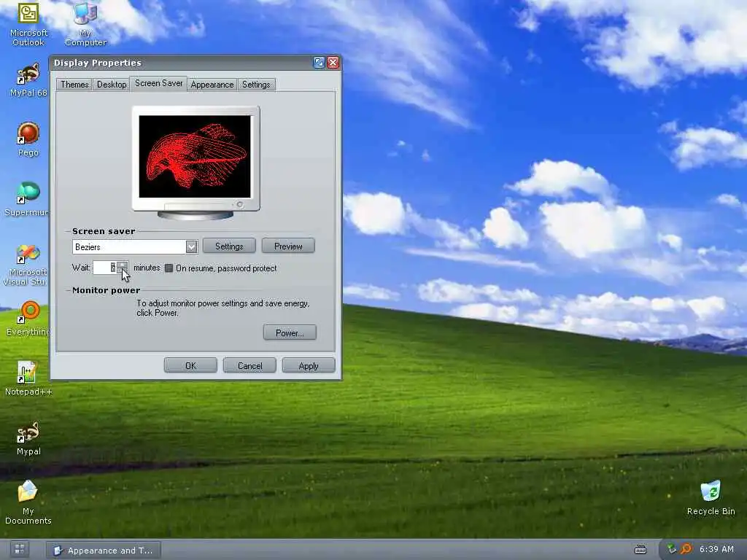Switch to the Appearance tab

(x=212, y=85)
